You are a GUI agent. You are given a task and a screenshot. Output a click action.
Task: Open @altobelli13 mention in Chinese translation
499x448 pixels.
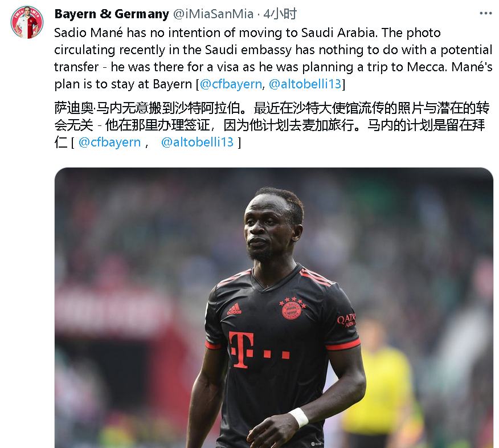[197, 142]
